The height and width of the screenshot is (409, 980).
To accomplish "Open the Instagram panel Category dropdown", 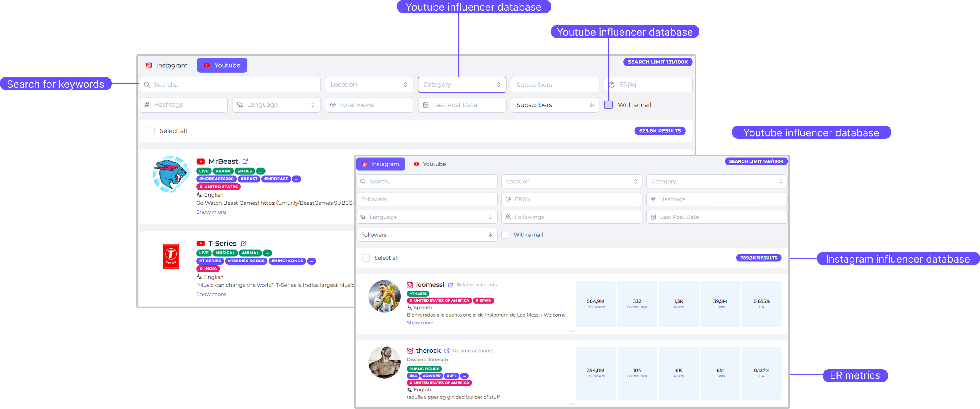I will pyautogui.click(x=717, y=182).
